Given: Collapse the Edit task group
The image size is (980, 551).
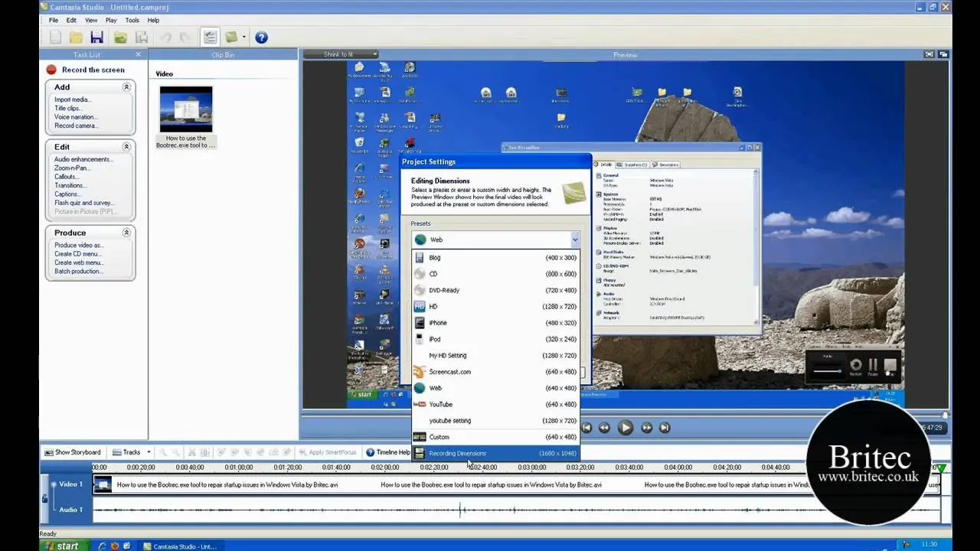Looking at the screenshot, I should (x=126, y=147).
